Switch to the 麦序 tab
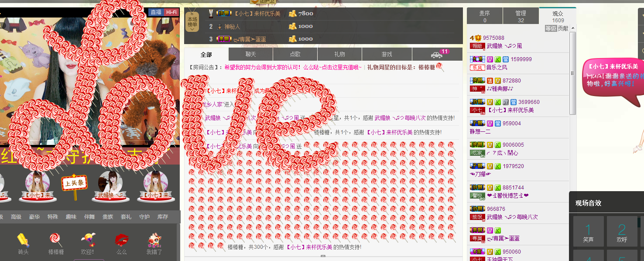 click(485, 16)
